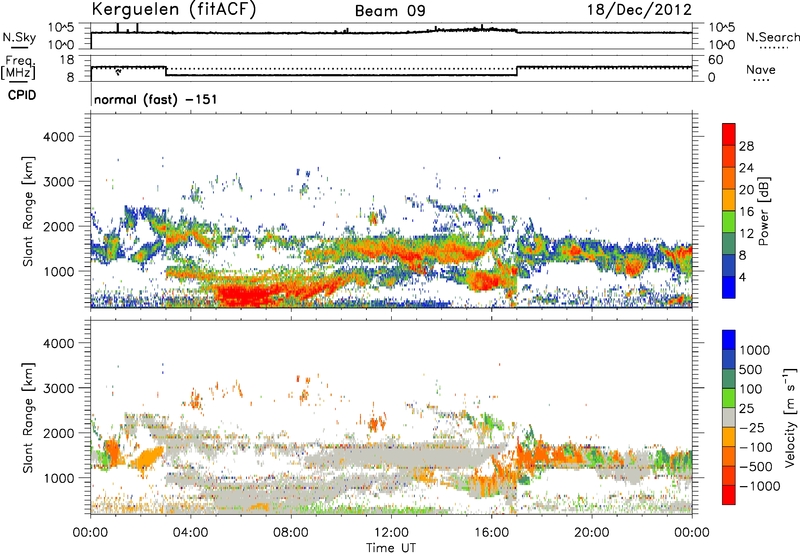This screenshot has height=554, width=800.
Task: Click the '16:00' time tick label
Action: click(491, 533)
